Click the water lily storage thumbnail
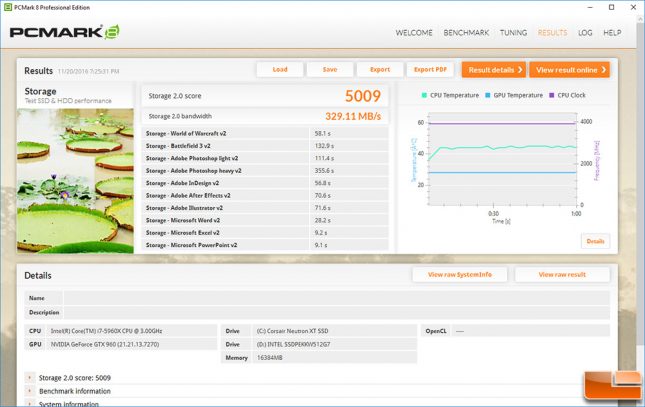 [75, 181]
